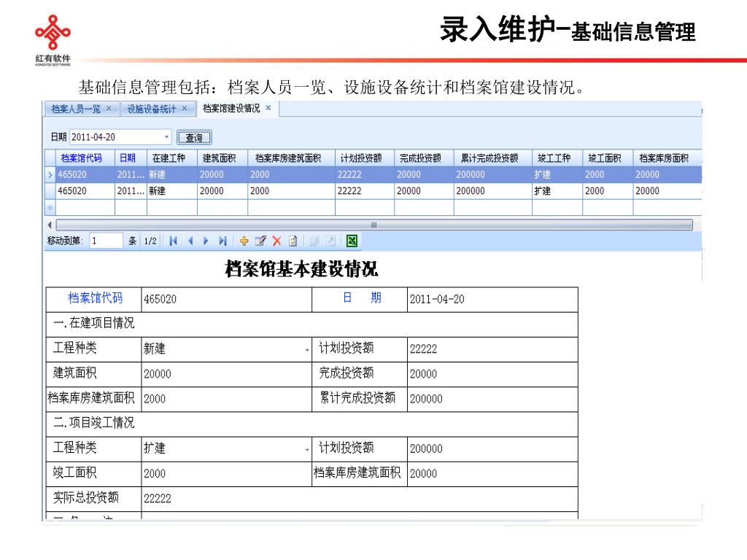Delete the record with the red X icon
This screenshot has height=560, width=747.
click(x=276, y=241)
